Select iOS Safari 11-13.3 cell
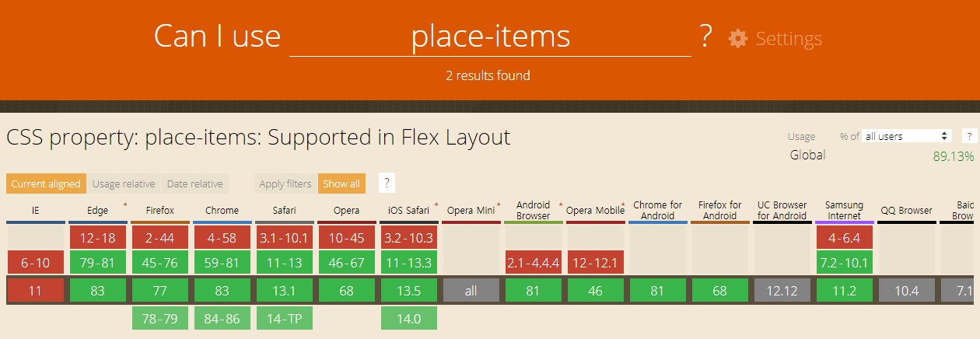980x339 pixels. pyautogui.click(x=408, y=263)
